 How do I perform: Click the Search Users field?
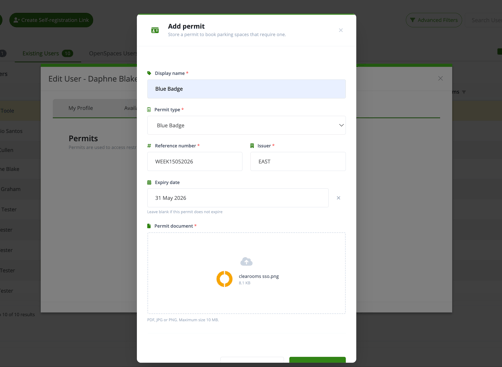click(x=485, y=20)
